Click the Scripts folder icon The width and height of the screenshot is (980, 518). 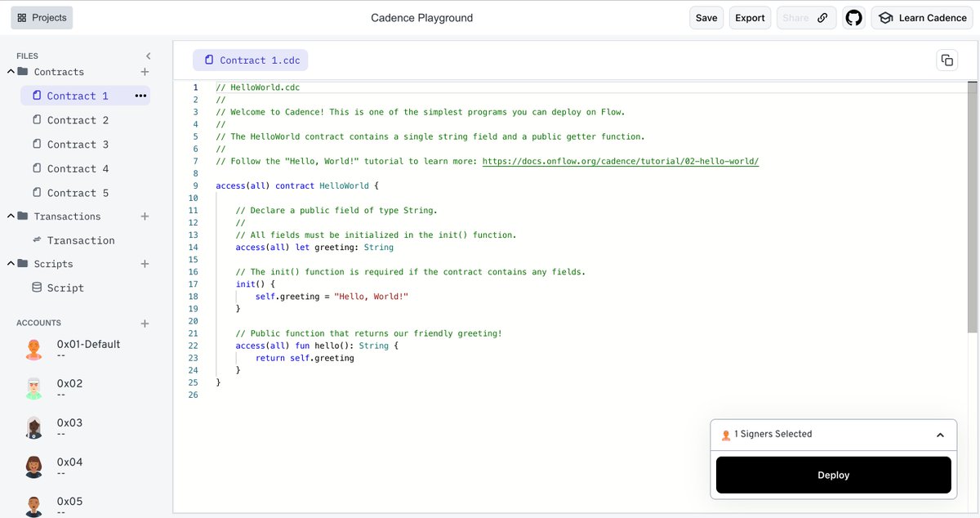[x=23, y=264]
